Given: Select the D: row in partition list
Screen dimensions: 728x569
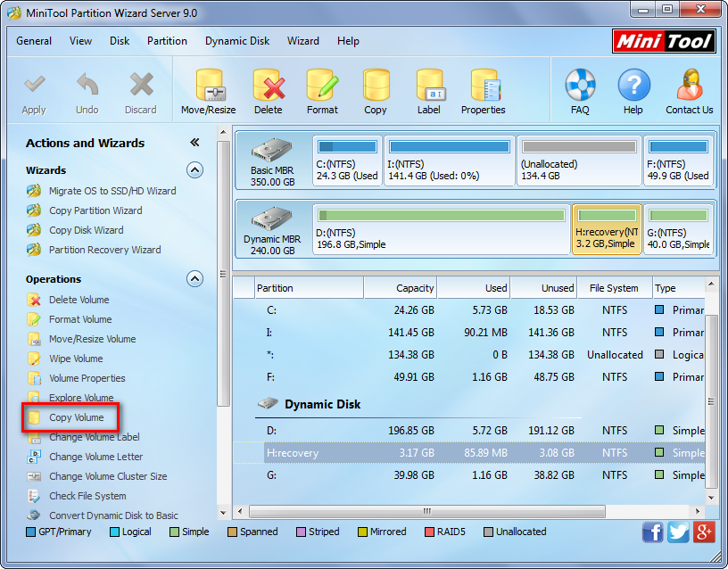Looking at the screenshot, I should [469, 431].
